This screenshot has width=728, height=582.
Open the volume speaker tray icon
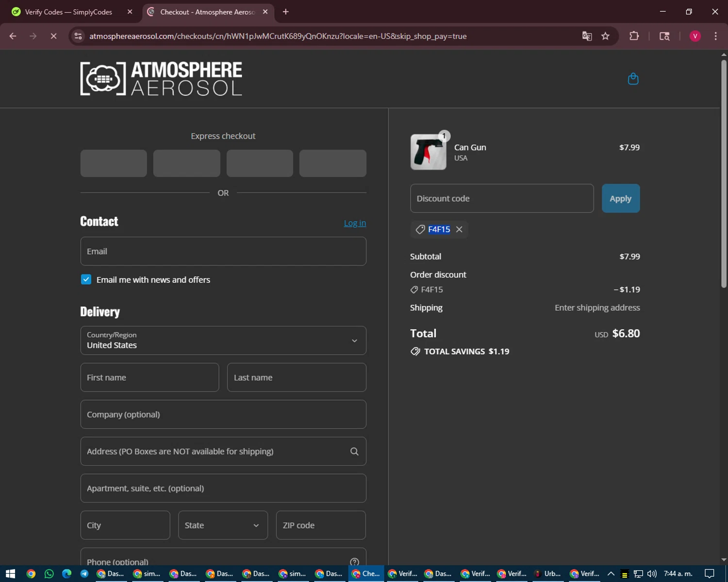coord(652,574)
